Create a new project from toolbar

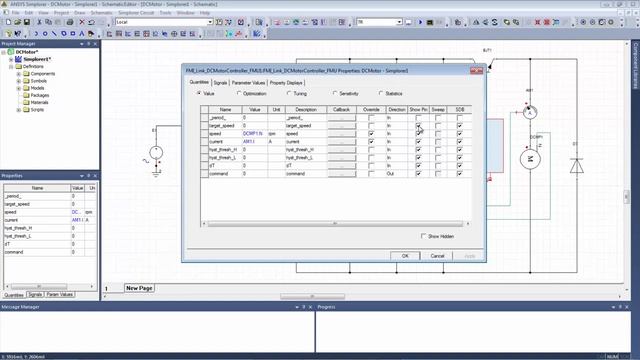click(x=8, y=22)
